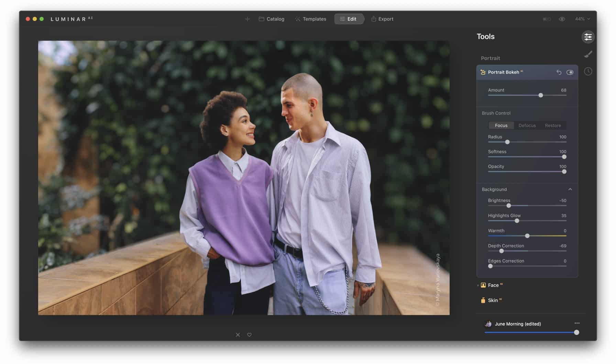Click the Edges Correction slider handle
This screenshot has height=364, width=616.
click(x=491, y=266)
